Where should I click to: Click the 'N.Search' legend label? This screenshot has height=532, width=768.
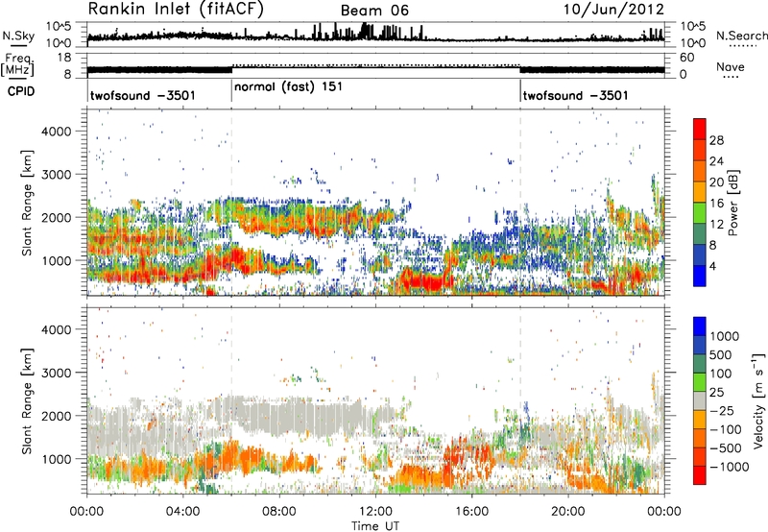click(x=741, y=36)
